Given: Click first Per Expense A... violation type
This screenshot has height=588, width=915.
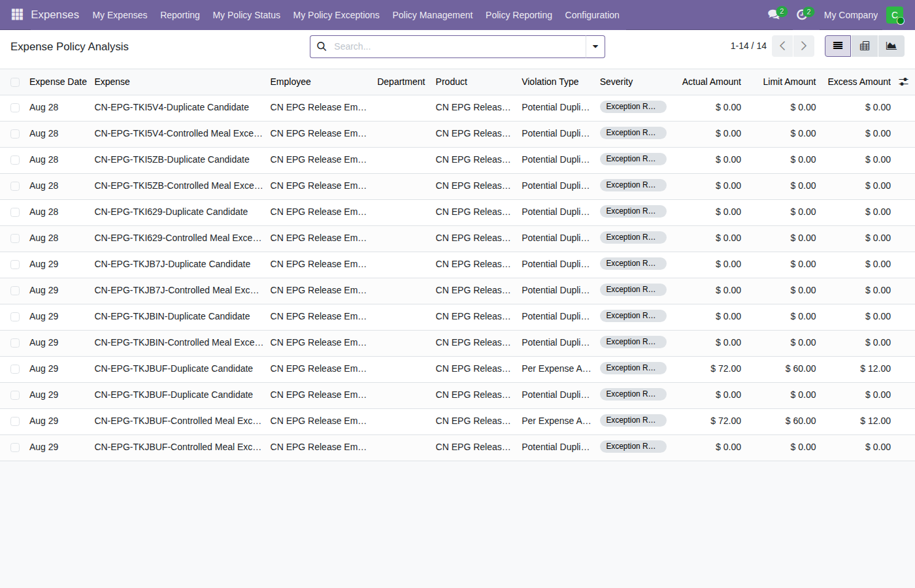Looking at the screenshot, I should (x=556, y=368).
